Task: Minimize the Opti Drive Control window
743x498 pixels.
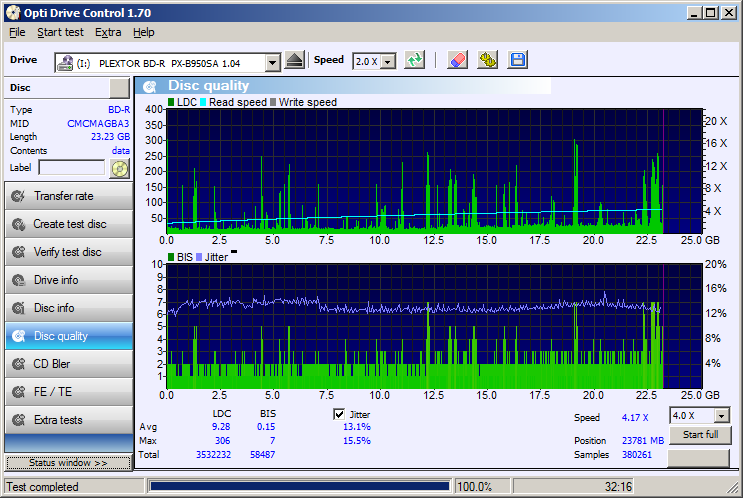Action: [695, 13]
